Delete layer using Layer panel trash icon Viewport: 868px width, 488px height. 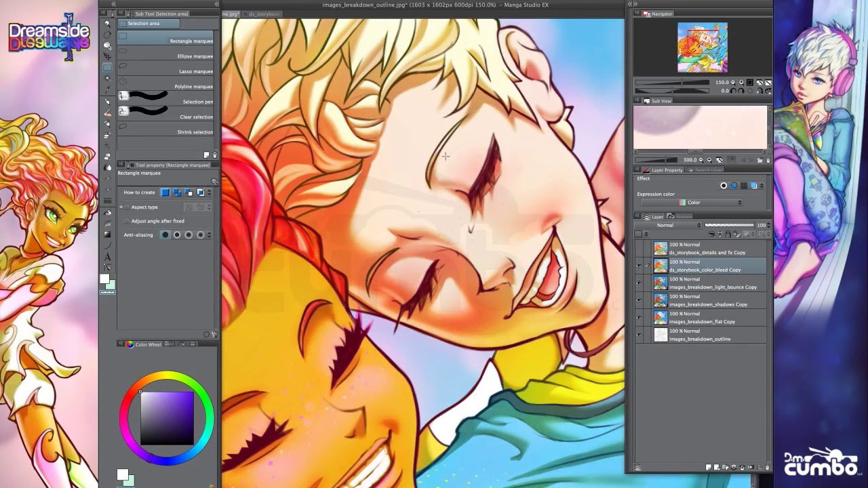click(768, 467)
